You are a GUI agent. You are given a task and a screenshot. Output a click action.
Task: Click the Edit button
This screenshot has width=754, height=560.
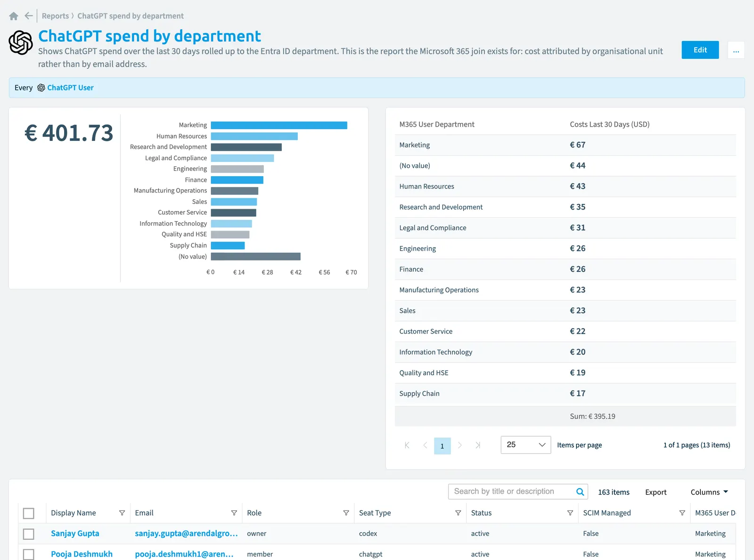pos(700,50)
